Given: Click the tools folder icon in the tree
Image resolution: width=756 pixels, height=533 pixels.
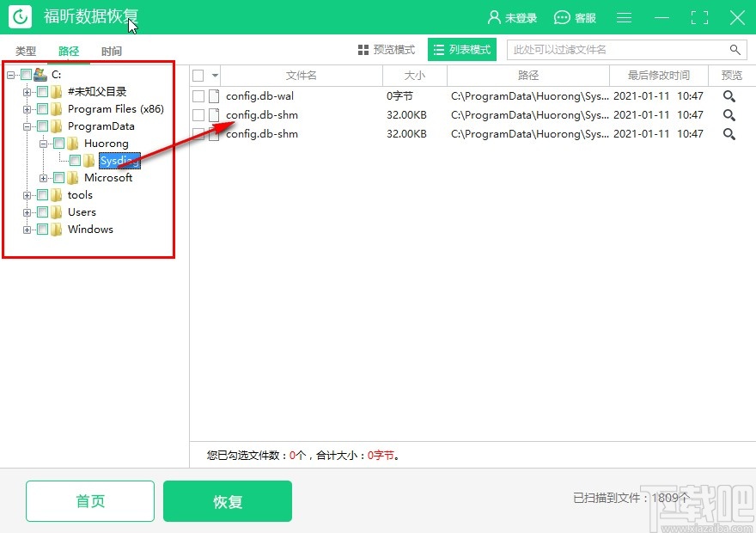Looking at the screenshot, I should tap(56, 195).
